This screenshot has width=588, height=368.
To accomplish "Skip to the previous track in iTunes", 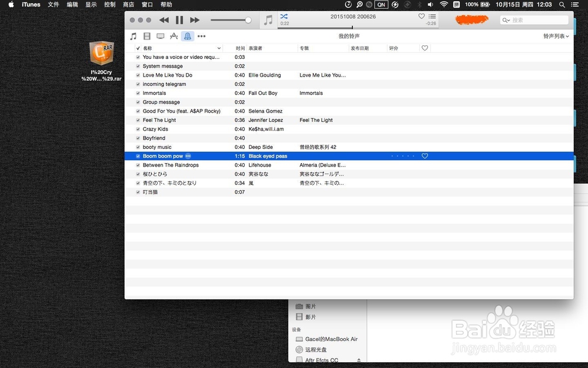I will tap(164, 20).
